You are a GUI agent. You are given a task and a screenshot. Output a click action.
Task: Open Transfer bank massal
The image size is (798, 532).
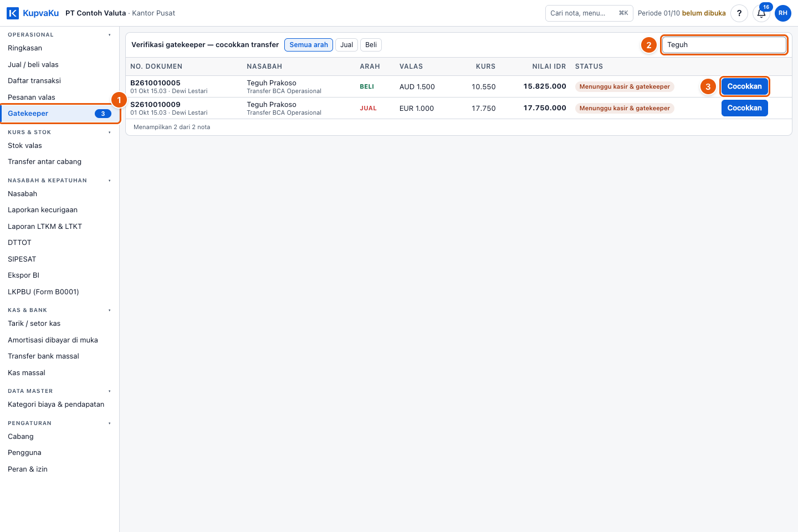coord(59,356)
